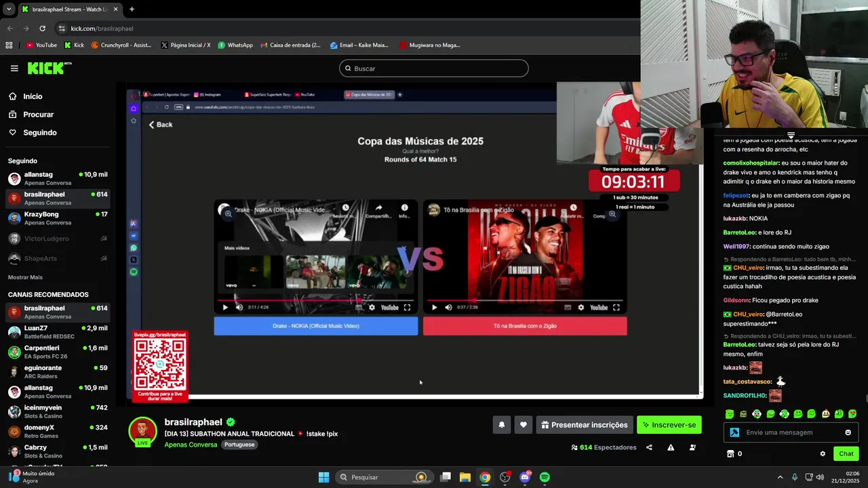Play the Drake NOKIA video
The image size is (868, 488).
(x=226, y=308)
